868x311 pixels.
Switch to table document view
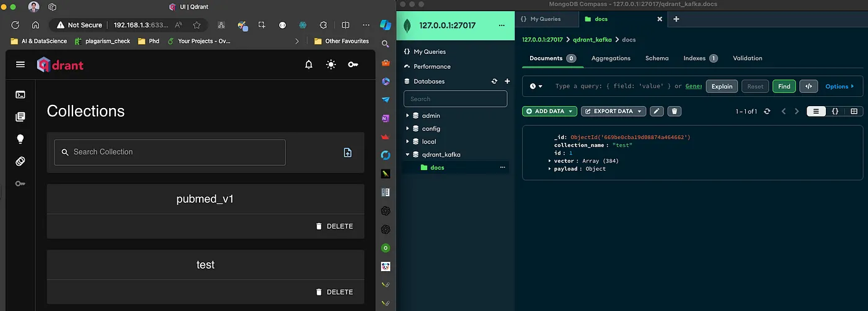click(x=854, y=111)
